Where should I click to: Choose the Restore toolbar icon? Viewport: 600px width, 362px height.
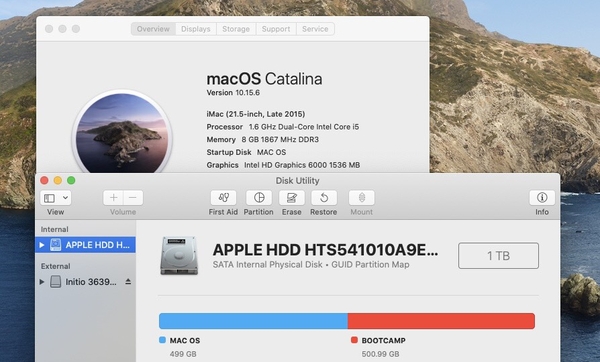pos(324,198)
